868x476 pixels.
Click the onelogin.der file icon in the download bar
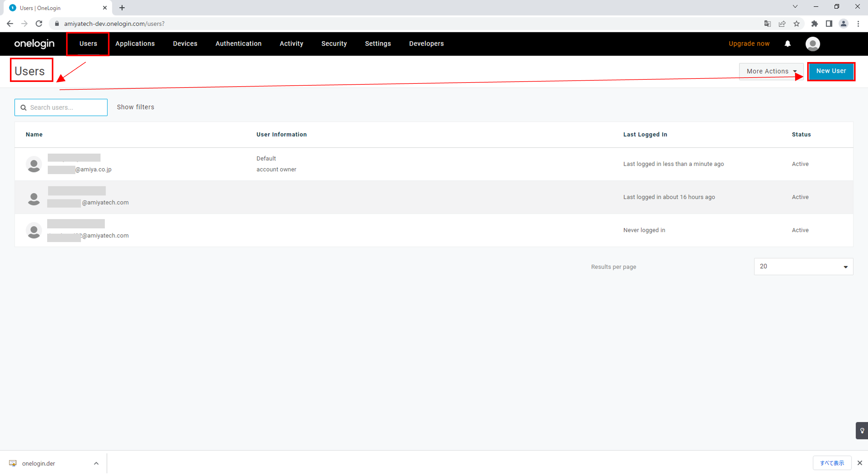click(13, 463)
